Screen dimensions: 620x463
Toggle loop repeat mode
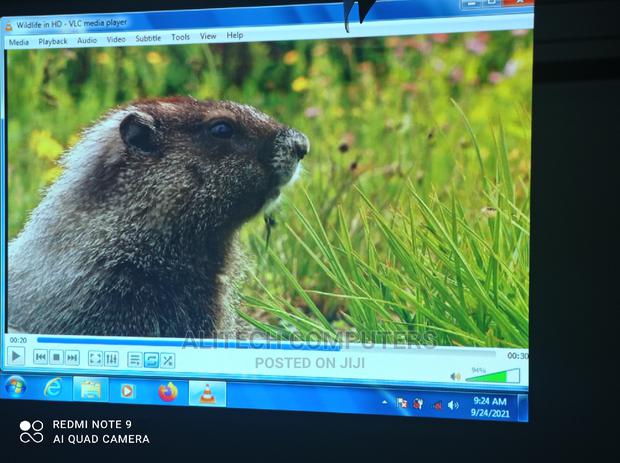click(151, 360)
